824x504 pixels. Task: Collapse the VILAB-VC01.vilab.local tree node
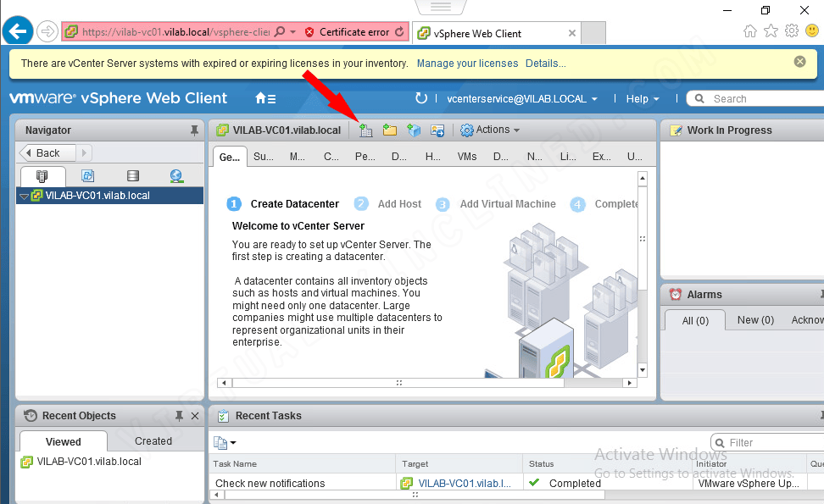(24, 196)
